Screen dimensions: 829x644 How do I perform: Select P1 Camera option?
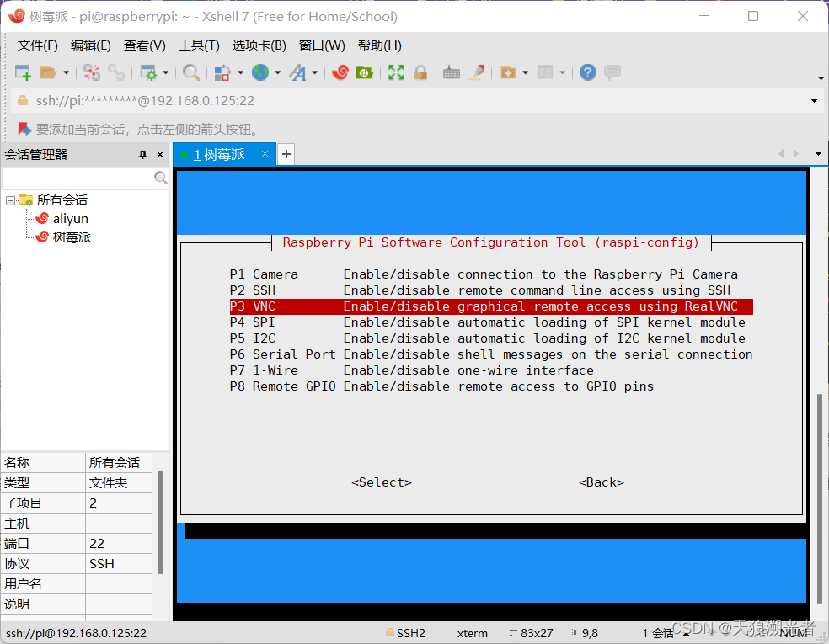point(484,274)
